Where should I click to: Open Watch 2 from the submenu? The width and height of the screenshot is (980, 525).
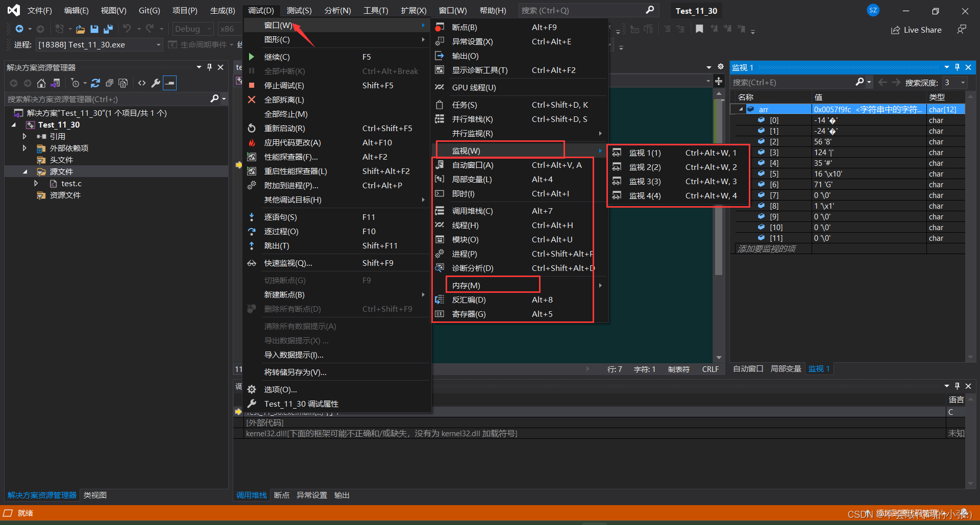[678, 167]
